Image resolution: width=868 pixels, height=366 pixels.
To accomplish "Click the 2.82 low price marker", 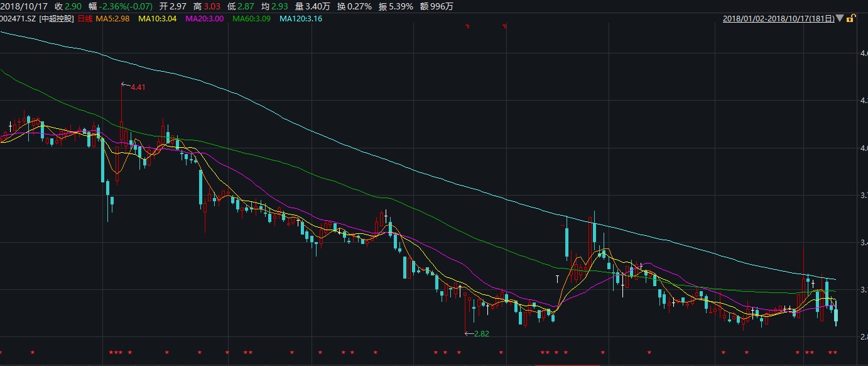I will click(x=481, y=333).
